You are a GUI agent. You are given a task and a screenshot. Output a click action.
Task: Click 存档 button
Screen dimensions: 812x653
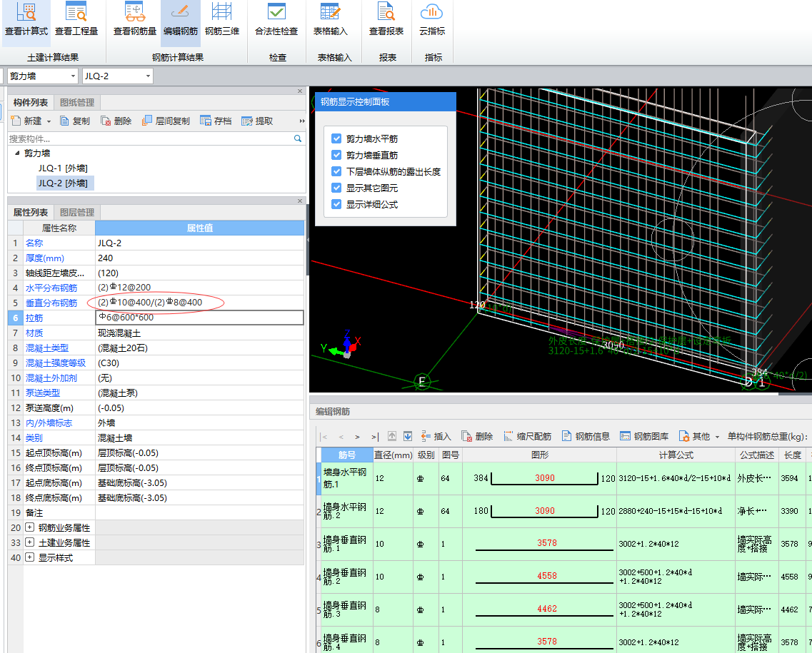(216, 121)
